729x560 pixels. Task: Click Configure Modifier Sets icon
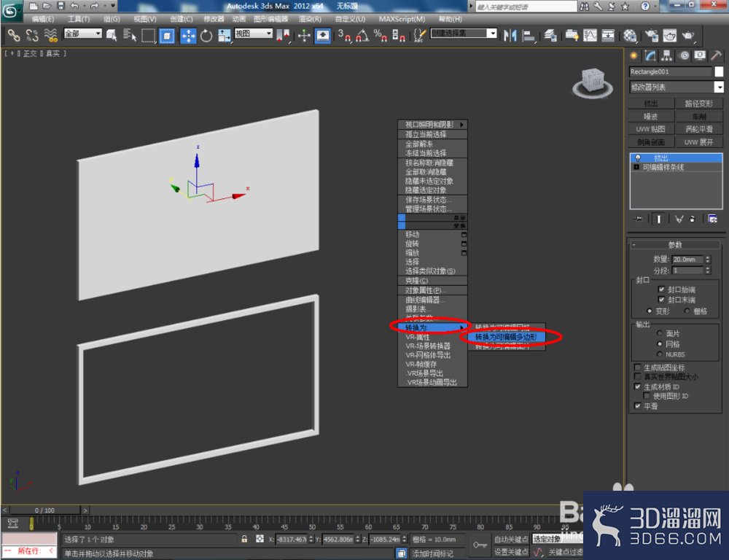712,219
